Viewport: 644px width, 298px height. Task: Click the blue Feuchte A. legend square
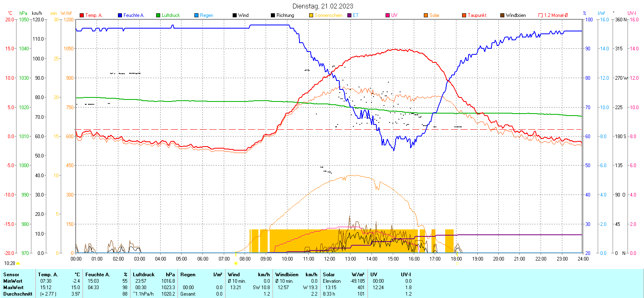tap(120, 15)
